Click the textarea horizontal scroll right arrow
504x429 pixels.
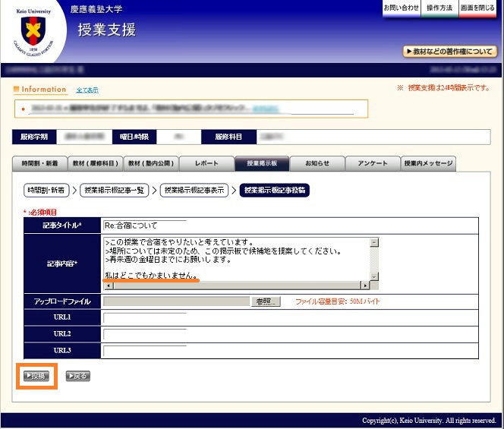click(364, 285)
